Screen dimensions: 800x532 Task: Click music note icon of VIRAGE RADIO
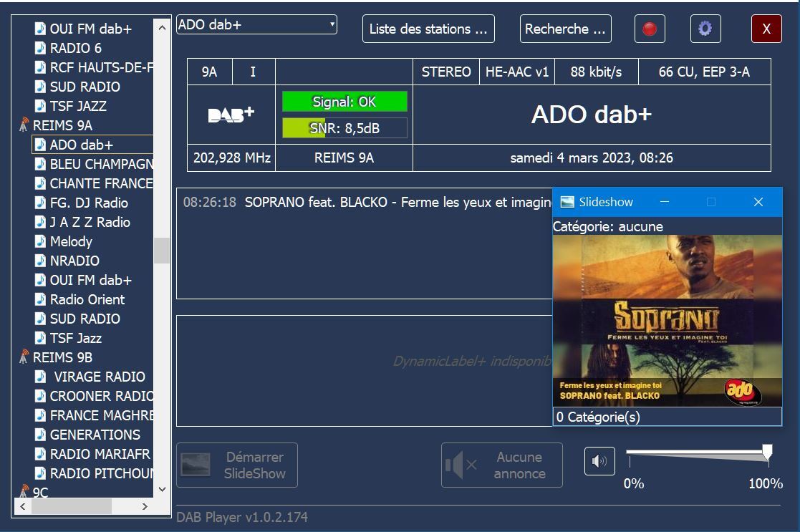pos(40,377)
